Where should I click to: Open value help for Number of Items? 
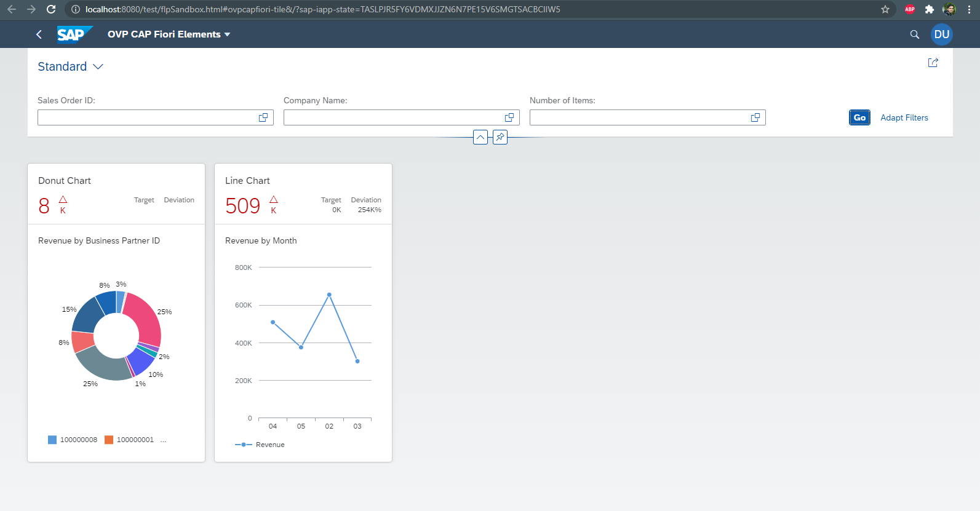755,117
